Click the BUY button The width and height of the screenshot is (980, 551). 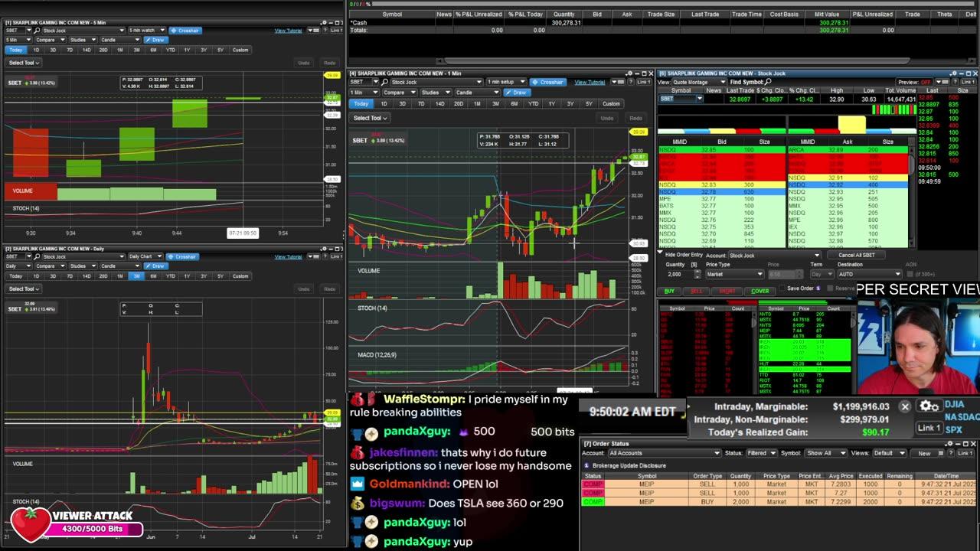coord(670,291)
